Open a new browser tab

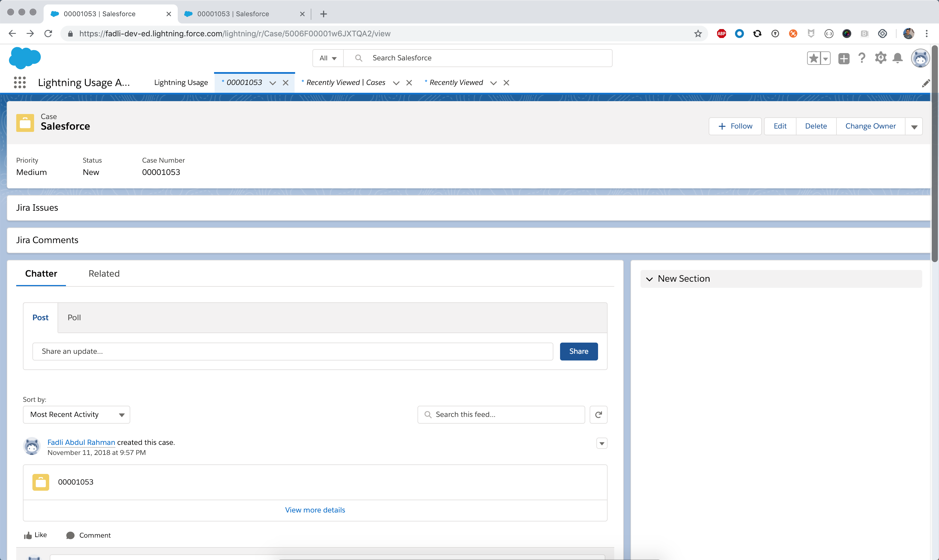point(323,14)
